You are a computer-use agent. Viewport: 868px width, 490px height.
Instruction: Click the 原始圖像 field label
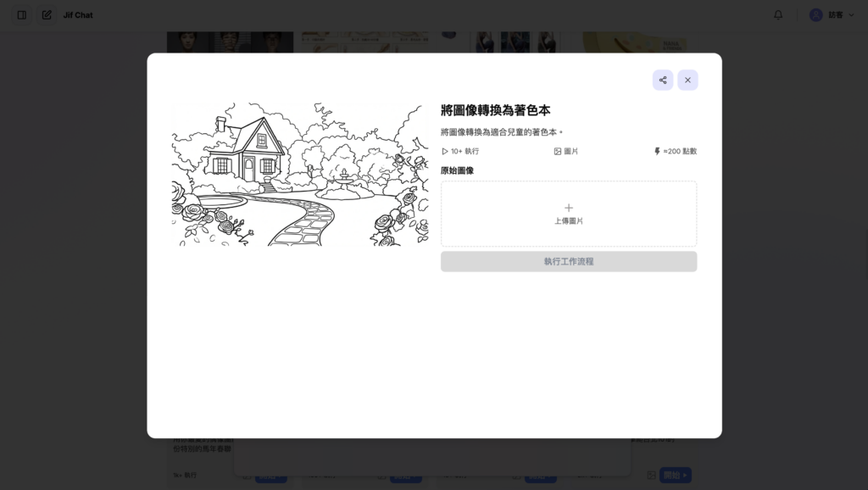coord(457,170)
